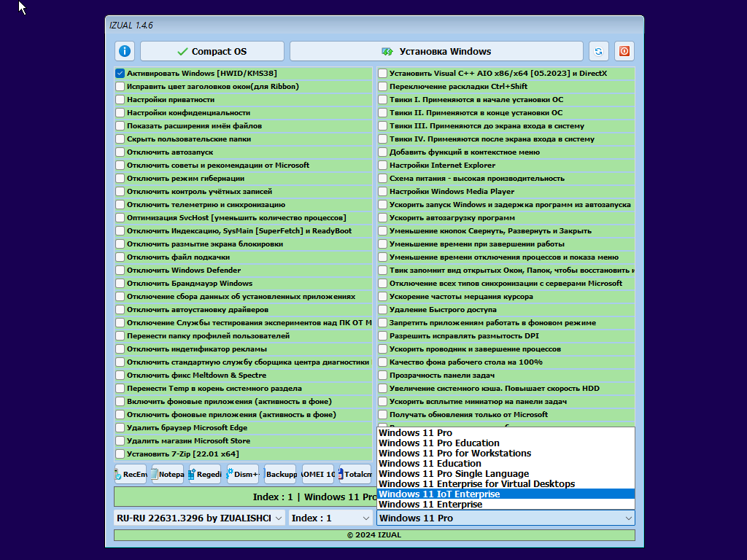Enable Добавить функций в контекстное меню
747x560 pixels.
(x=382, y=152)
